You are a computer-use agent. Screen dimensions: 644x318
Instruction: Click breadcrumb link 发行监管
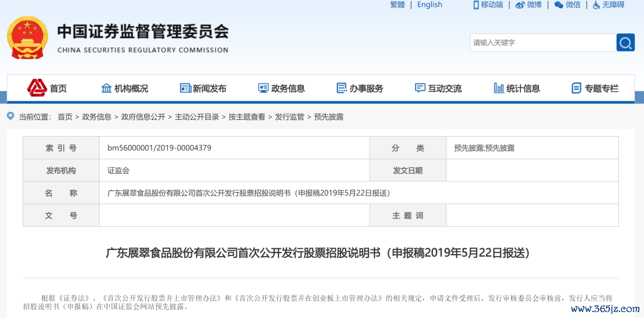[290, 117]
